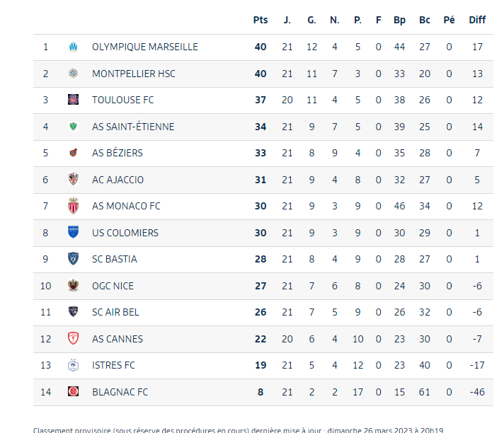Select the Pts column header
504x433 pixels.
260,20
